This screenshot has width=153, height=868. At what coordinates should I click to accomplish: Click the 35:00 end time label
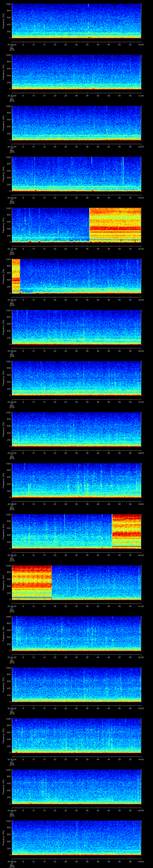[x=141, y=300]
